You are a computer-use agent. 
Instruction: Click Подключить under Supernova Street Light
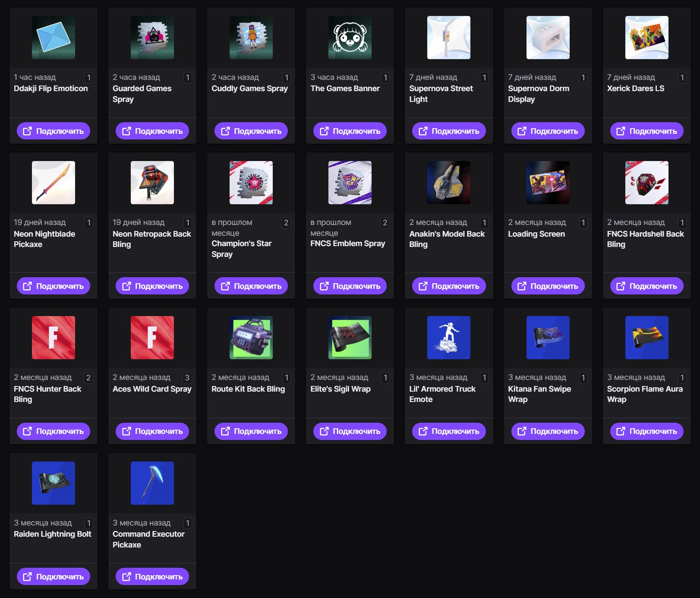449,131
